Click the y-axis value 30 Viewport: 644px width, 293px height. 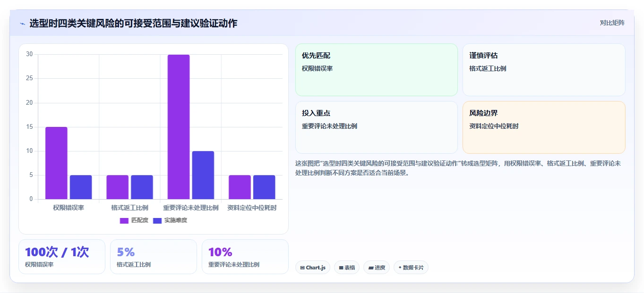29,54
